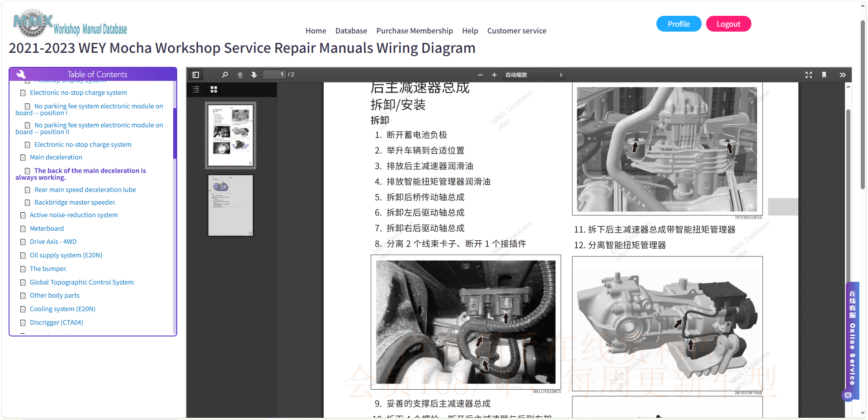Open Global Topographic Control System section
The image size is (868, 420).
(82, 282)
